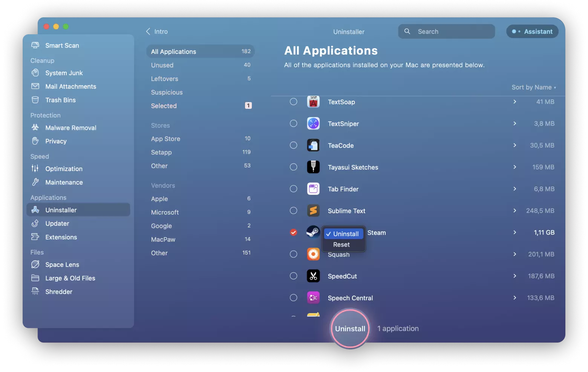The height and width of the screenshot is (372, 588).
Task: Deselect the Steam checkbox
Action: pos(294,232)
